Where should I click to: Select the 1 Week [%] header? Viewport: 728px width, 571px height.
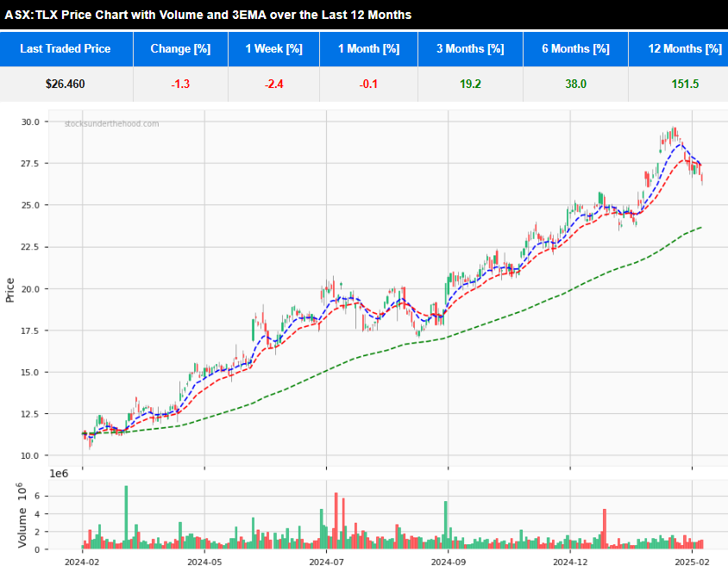coord(274,49)
